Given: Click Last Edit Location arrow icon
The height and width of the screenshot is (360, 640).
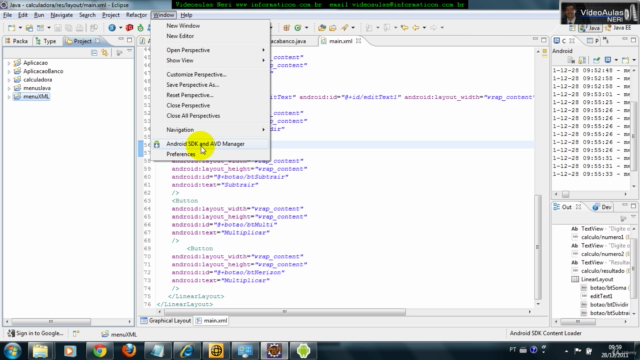Looking at the screenshot, I should 404,28.
